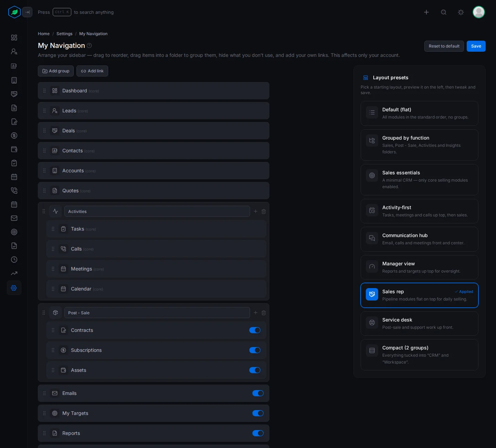Screen dimensions: 496x448
Task: Open Reports chart-document icon in sidebar
Action: click(x=14, y=246)
